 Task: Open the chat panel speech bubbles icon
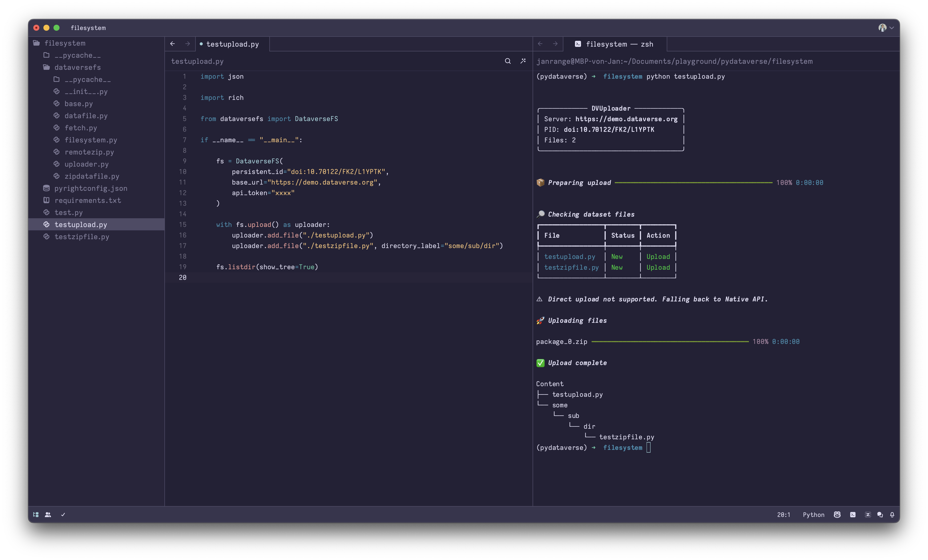click(x=880, y=514)
